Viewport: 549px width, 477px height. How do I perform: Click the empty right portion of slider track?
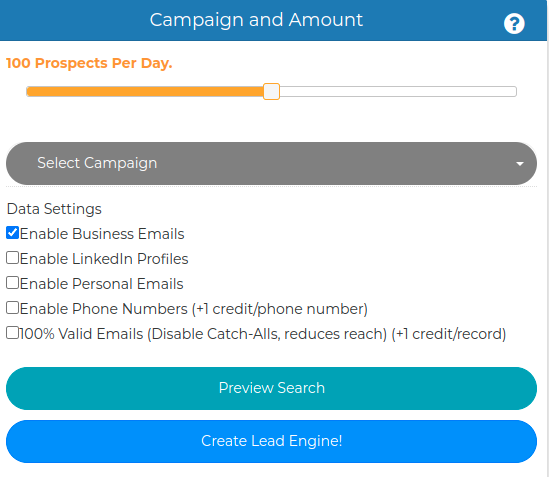398,91
